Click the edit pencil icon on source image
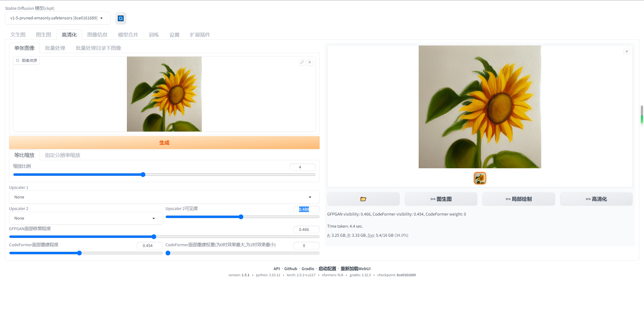This screenshot has width=644, height=330. (302, 62)
